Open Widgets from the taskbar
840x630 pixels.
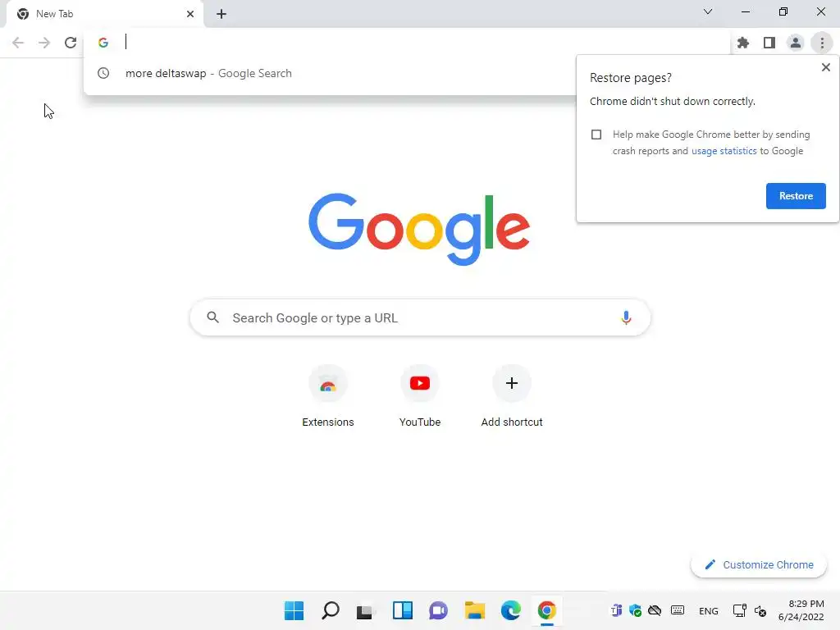coord(402,610)
